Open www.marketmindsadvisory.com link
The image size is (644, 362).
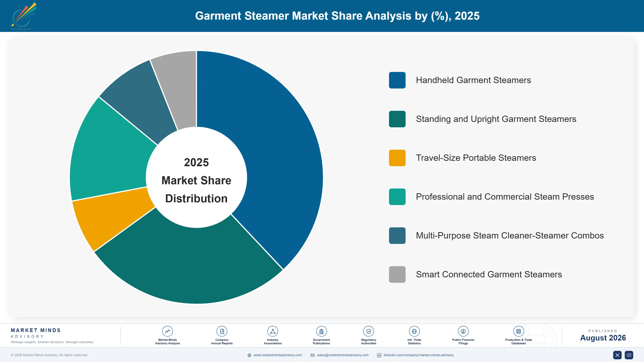point(278,355)
